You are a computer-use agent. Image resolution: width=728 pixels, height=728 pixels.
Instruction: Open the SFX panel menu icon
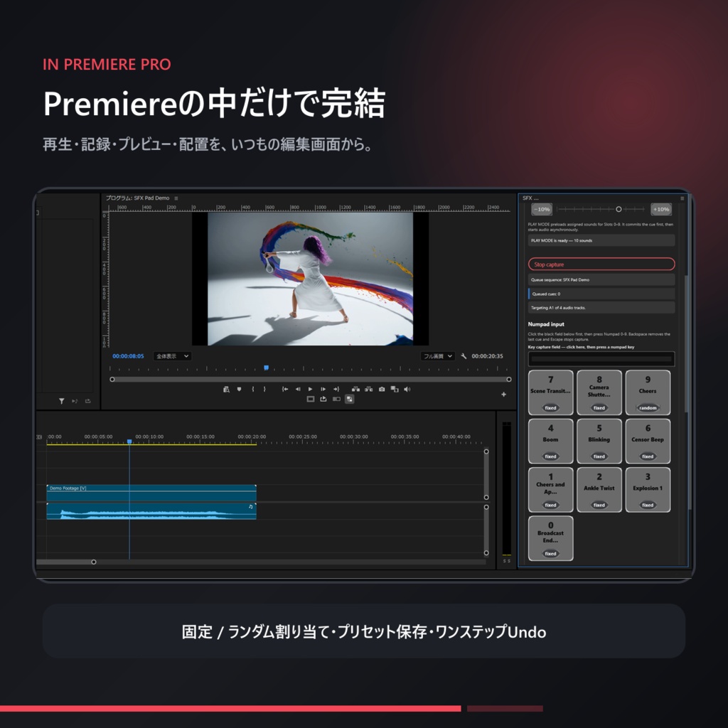click(x=682, y=198)
